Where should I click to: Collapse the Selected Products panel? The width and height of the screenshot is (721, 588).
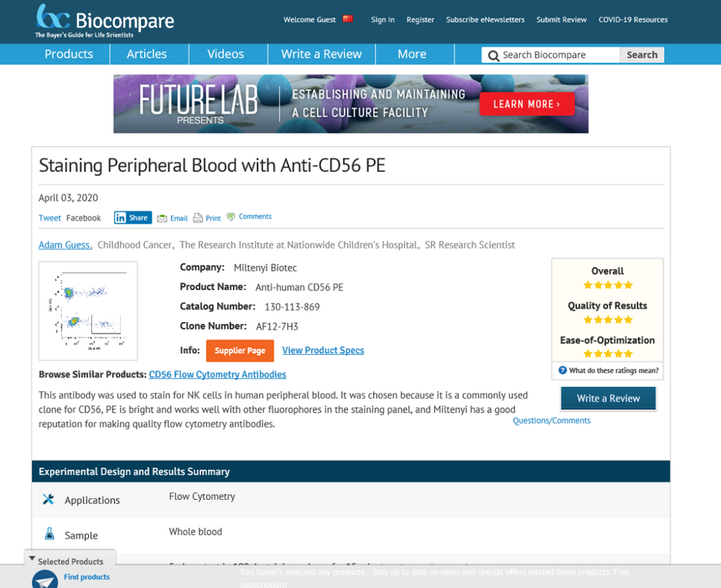click(32, 559)
